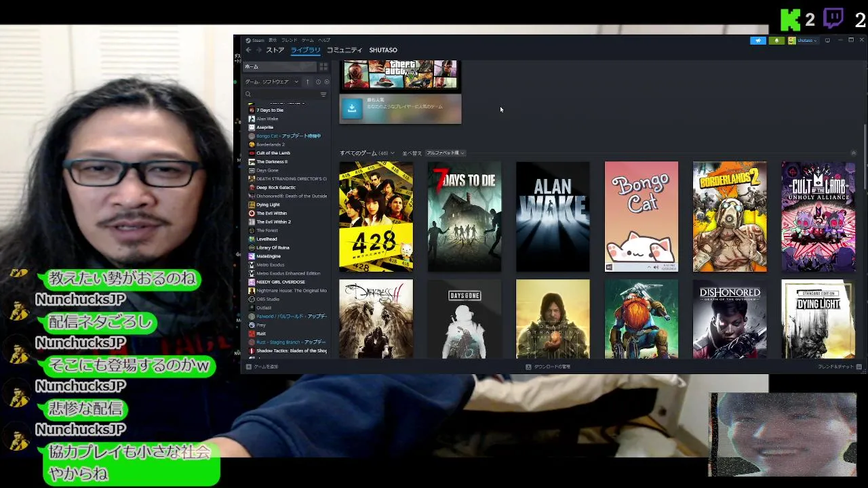
Task: Go back with the left arrow in Steam
Action: tap(248, 50)
